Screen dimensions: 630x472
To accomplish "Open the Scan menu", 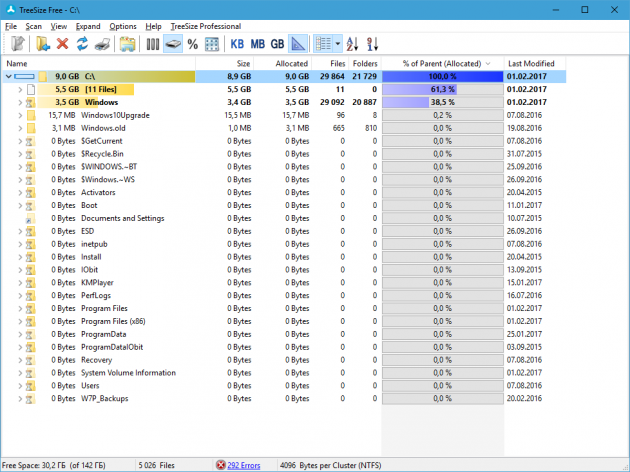I will pyautogui.click(x=34, y=27).
